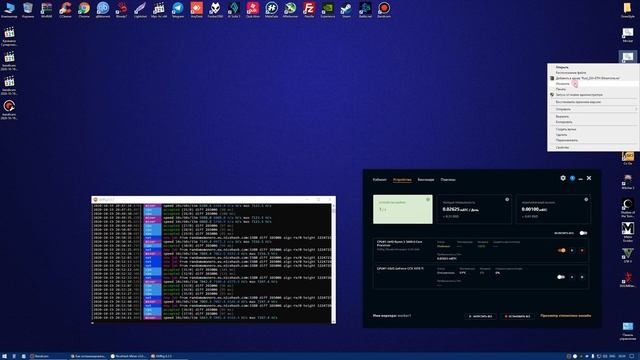Click the light-green active devices card

click(402, 209)
